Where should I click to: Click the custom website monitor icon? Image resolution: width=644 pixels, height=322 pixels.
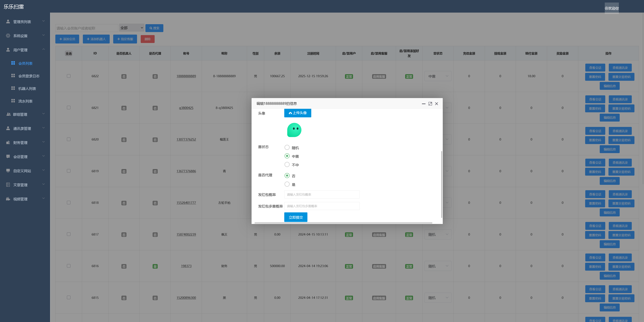click(8, 170)
